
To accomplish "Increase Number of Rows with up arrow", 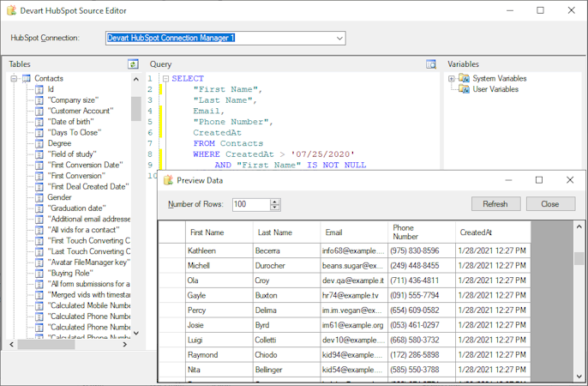I will tap(275, 202).
